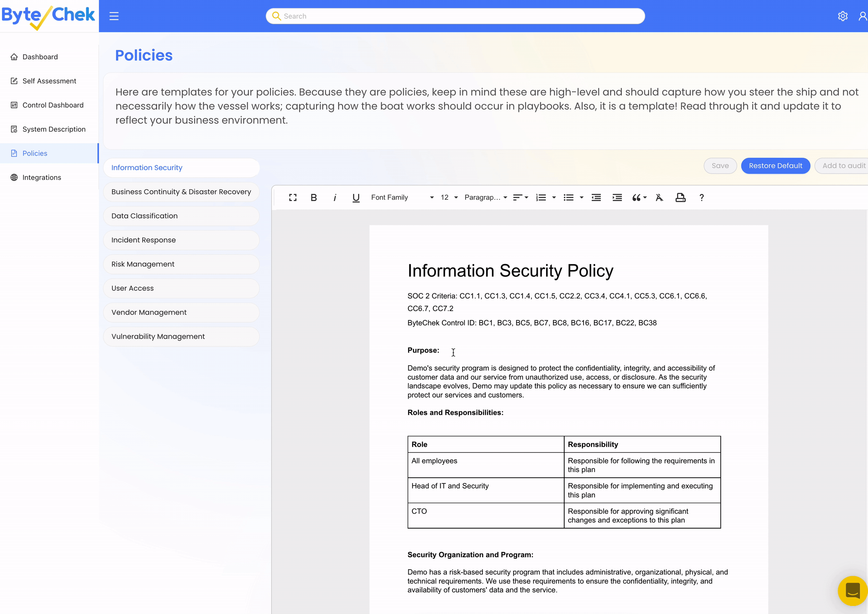This screenshot has height=614, width=868.
Task: Select Business Continuity & Disaster Recovery policy
Action: [181, 192]
